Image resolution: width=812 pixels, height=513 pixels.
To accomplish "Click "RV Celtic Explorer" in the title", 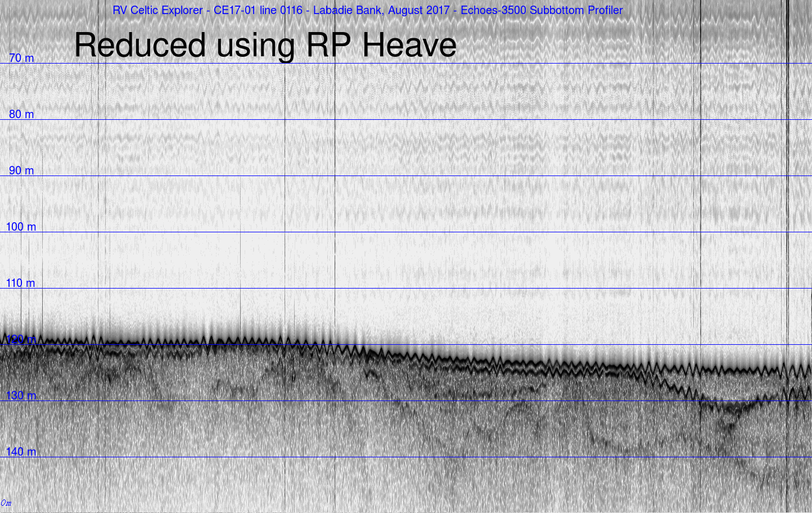I will click(157, 10).
